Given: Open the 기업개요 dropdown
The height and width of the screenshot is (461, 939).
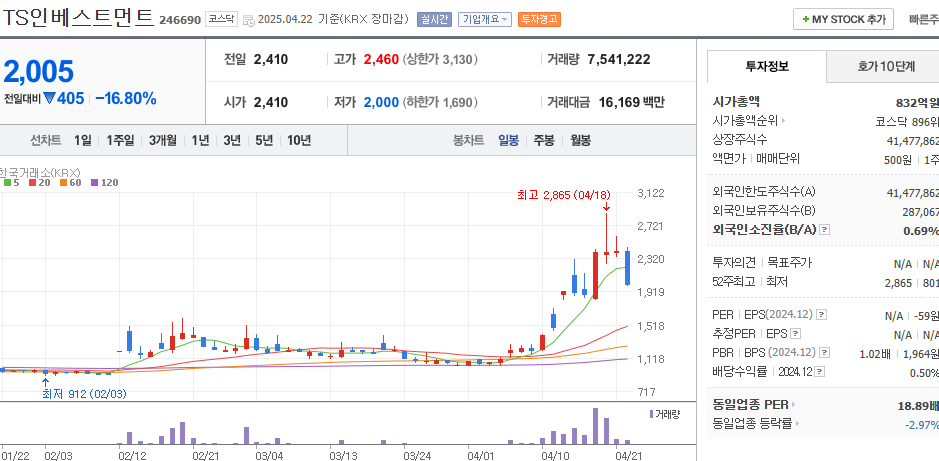Looking at the screenshot, I should (x=485, y=19).
